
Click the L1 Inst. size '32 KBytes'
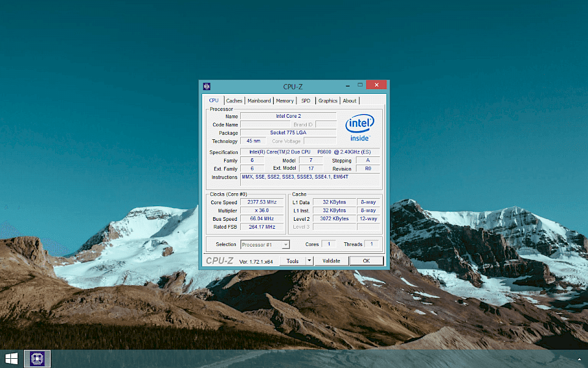[x=334, y=210]
